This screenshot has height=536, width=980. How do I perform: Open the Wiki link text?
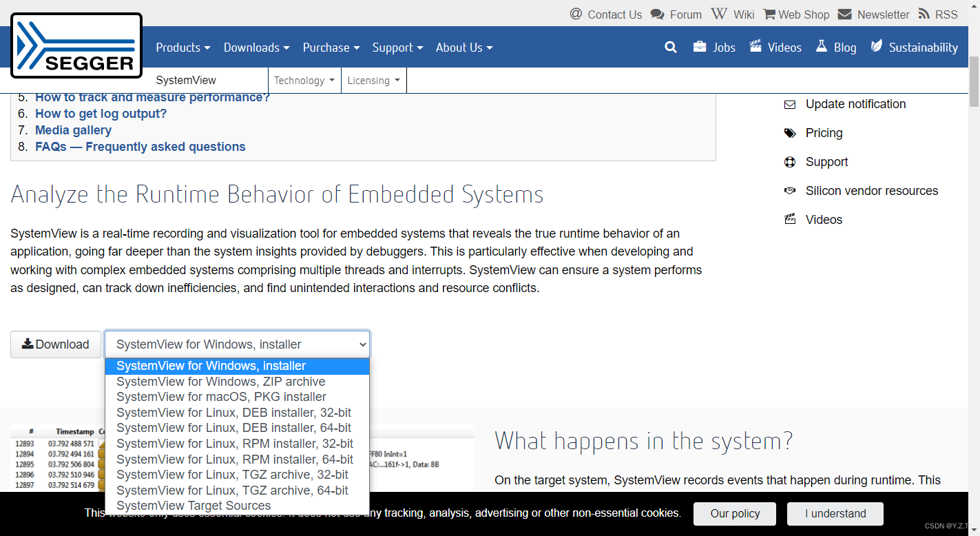(744, 14)
